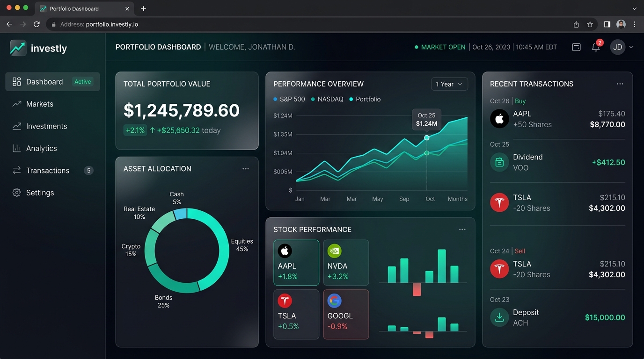Toggle S&P 500 legend series
The height and width of the screenshot is (359, 644).
tap(289, 99)
